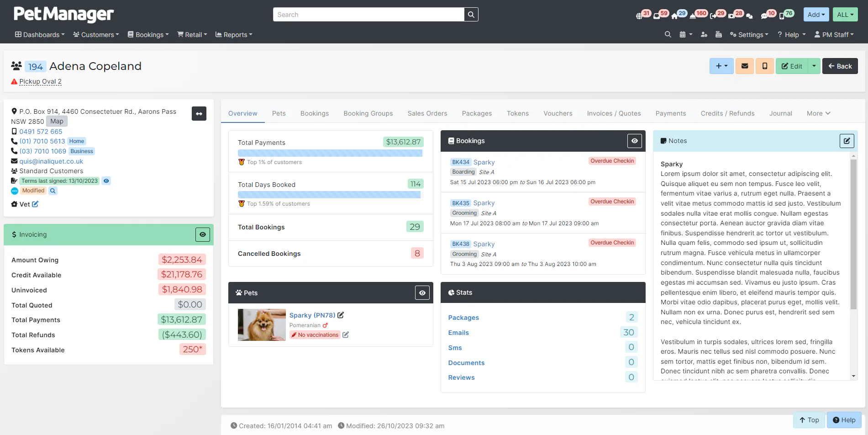
Task: Open the Customers menu
Action: coord(95,35)
